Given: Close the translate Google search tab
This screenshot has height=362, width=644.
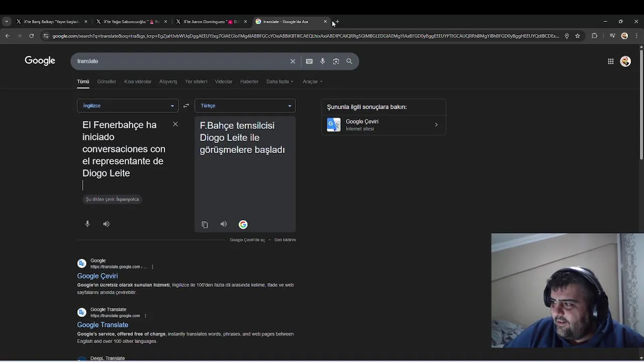Looking at the screenshot, I should (x=326, y=22).
